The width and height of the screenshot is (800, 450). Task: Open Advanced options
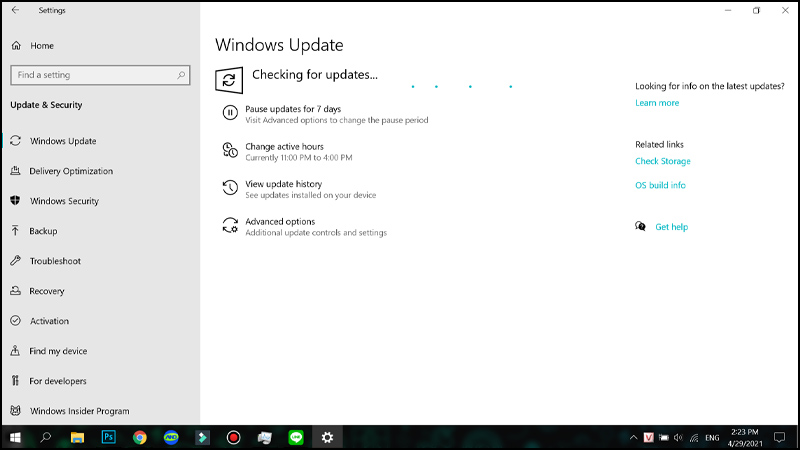tap(280, 221)
